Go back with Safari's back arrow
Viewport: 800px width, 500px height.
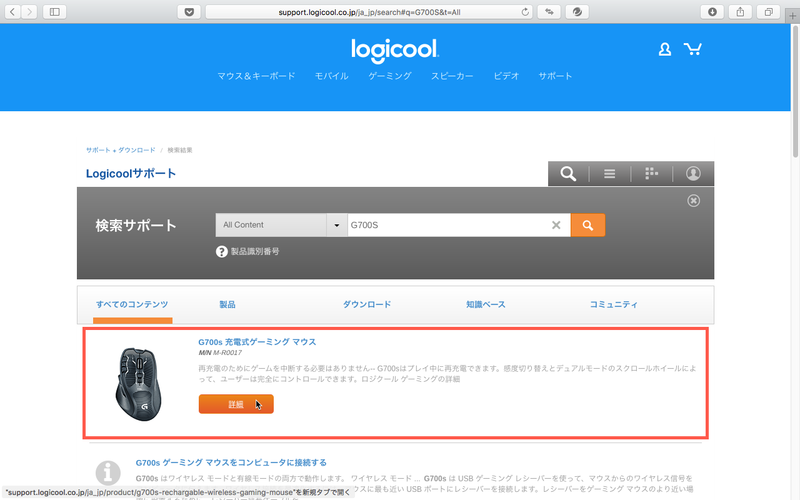pos(13,12)
